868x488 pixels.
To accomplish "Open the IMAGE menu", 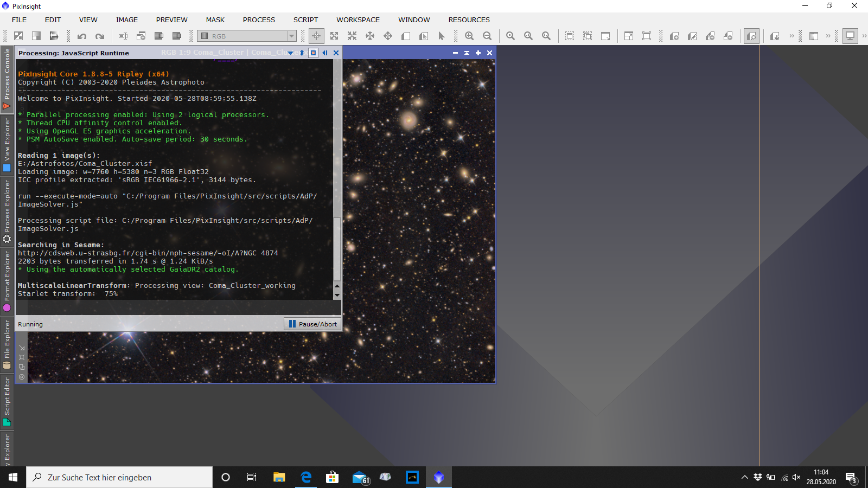I will coord(126,20).
